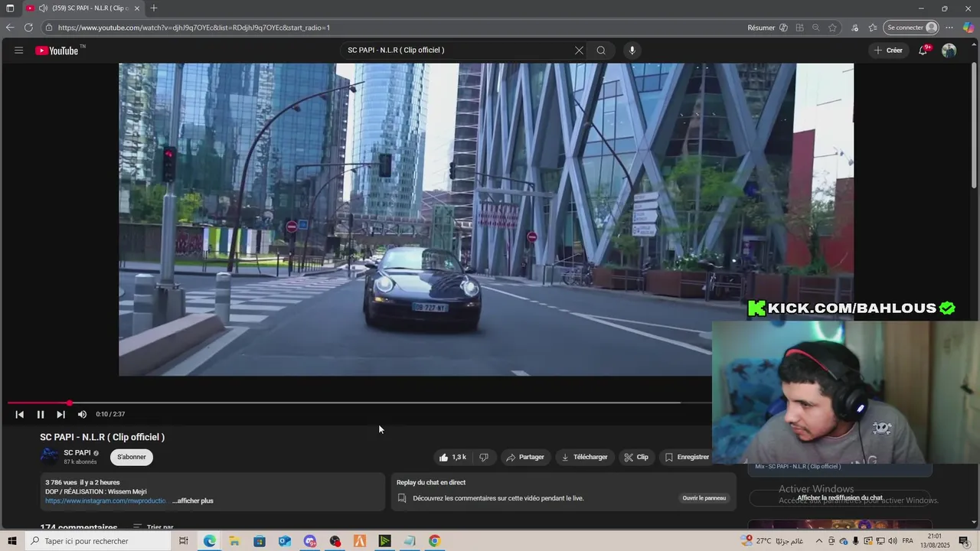Mute the video with the speaker icon
This screenshot has height=551, width=980.
[x=82, y=414]
